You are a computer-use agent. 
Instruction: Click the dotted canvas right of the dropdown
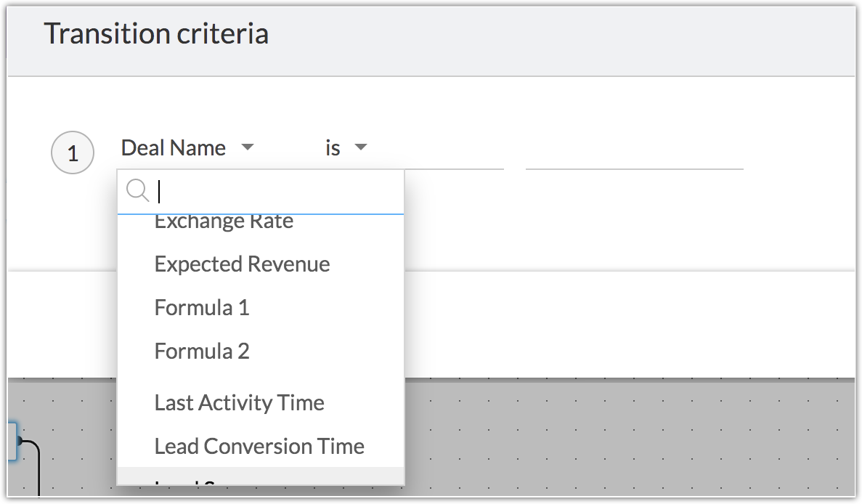(x=625, y=436)
